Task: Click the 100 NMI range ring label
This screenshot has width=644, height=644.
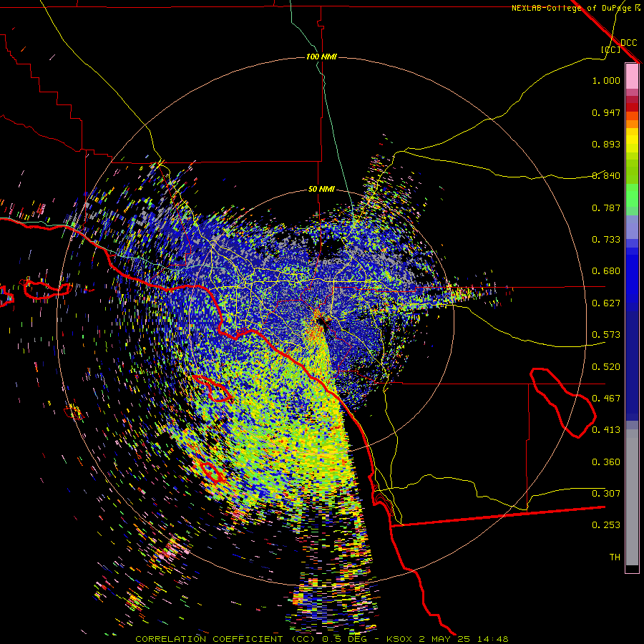Action: click(321, 57)
